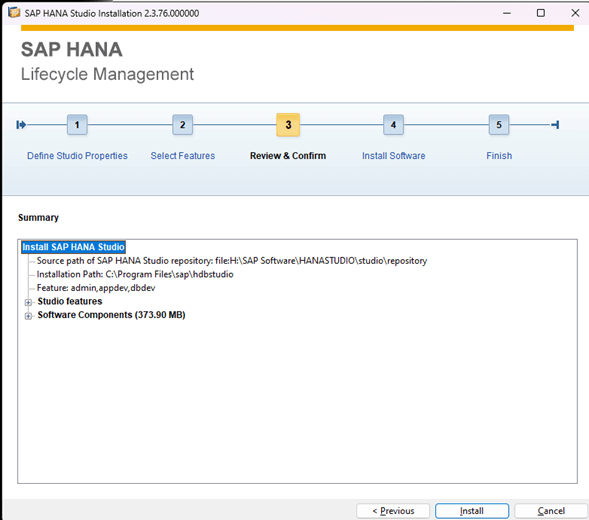This screenshot has height=520, width=589.
Task: Maximize the installation window
Action: pos(541,13)
